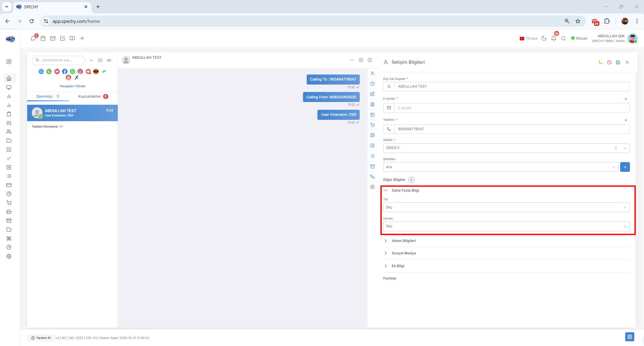This screenshot has height=346, width=644.
Task: Open knowledge book icon in top toolbar
Action: coord(72,38)
